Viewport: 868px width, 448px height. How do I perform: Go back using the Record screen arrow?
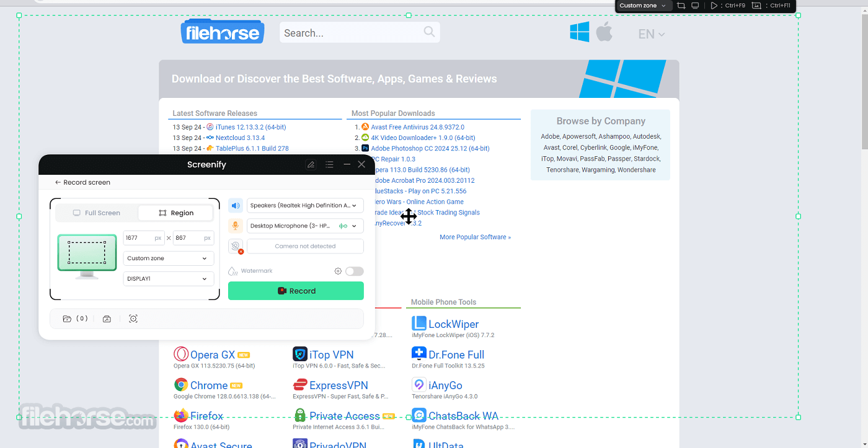58,183
